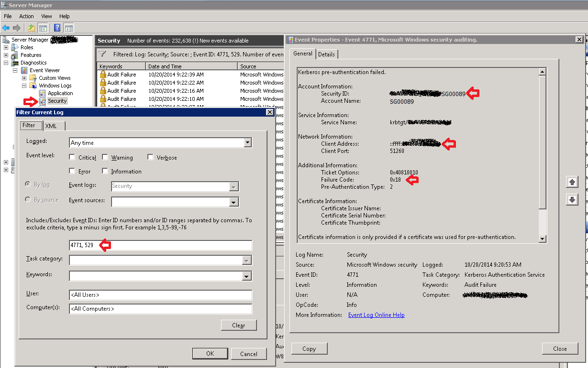Open the Event Log Online Help link
Screen dimensions: 588x368
click(x=377, y=315)
